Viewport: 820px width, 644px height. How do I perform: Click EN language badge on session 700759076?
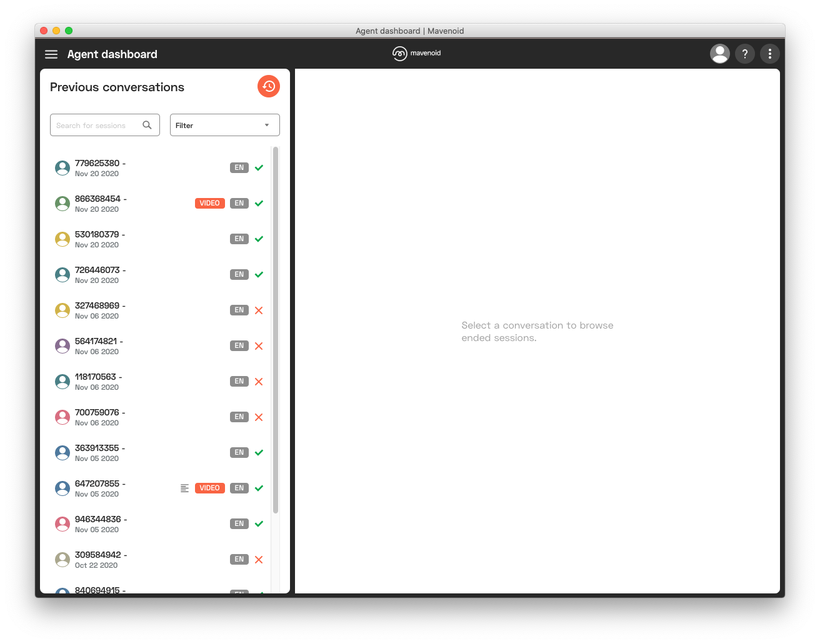click(239, 417)
